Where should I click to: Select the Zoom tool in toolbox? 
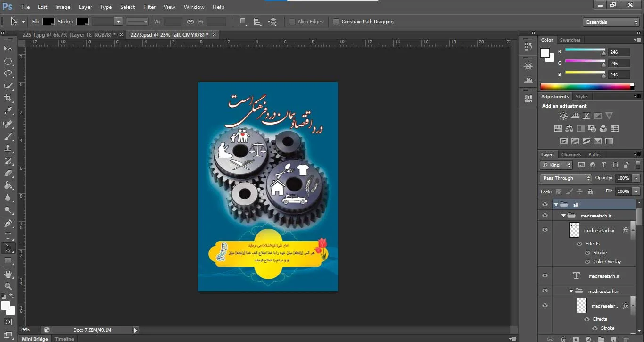tap(8, 286)
